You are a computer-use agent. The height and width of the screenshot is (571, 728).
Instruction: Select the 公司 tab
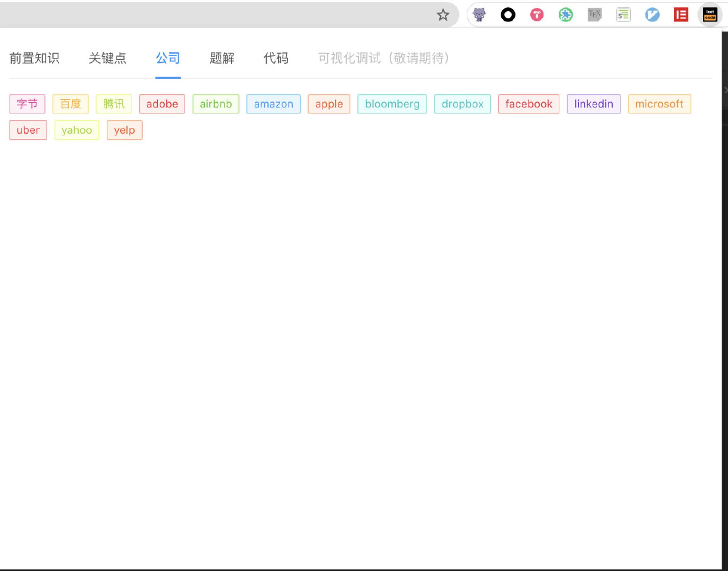point(168,58)
